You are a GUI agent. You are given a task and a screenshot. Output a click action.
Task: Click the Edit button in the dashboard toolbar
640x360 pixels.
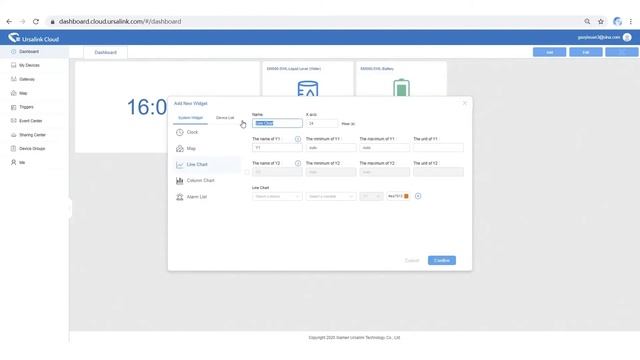coord(586,52)
